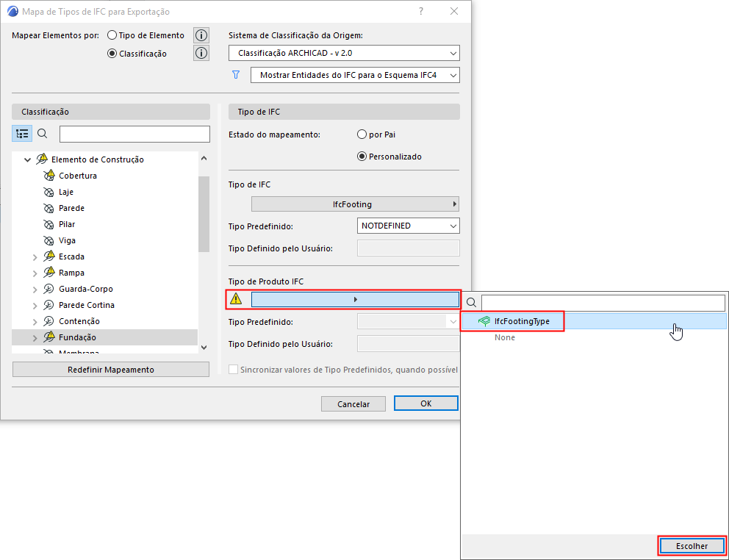The width and height of the screenshot is (729, 560).
Task: Click the Pilar row icon
Action: pos(49,224)
